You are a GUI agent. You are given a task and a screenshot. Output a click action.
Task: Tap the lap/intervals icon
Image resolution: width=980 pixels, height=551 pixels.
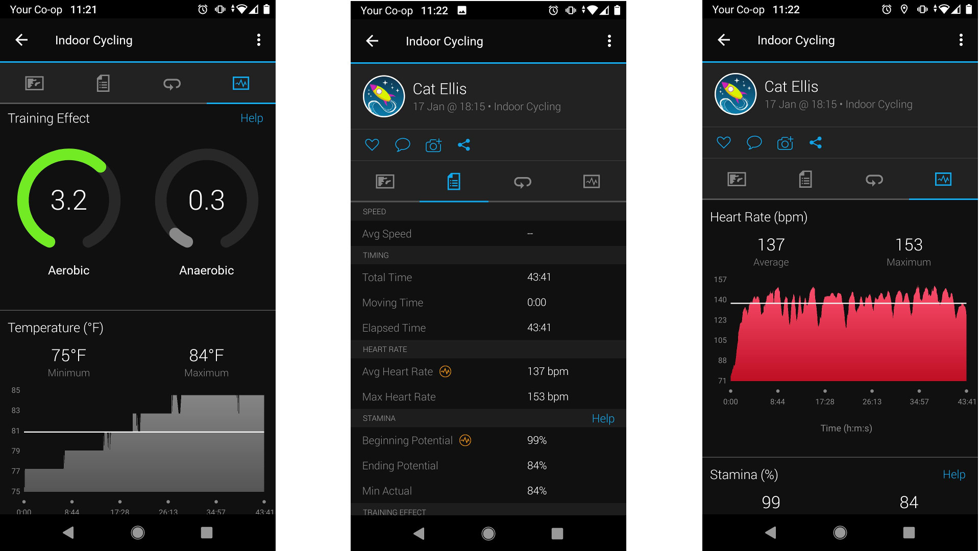pos(170,84)
